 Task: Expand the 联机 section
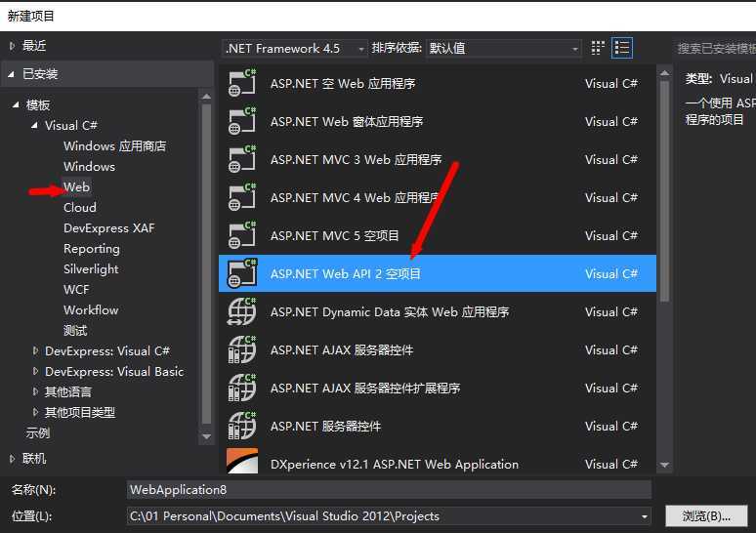coord(12,458)
